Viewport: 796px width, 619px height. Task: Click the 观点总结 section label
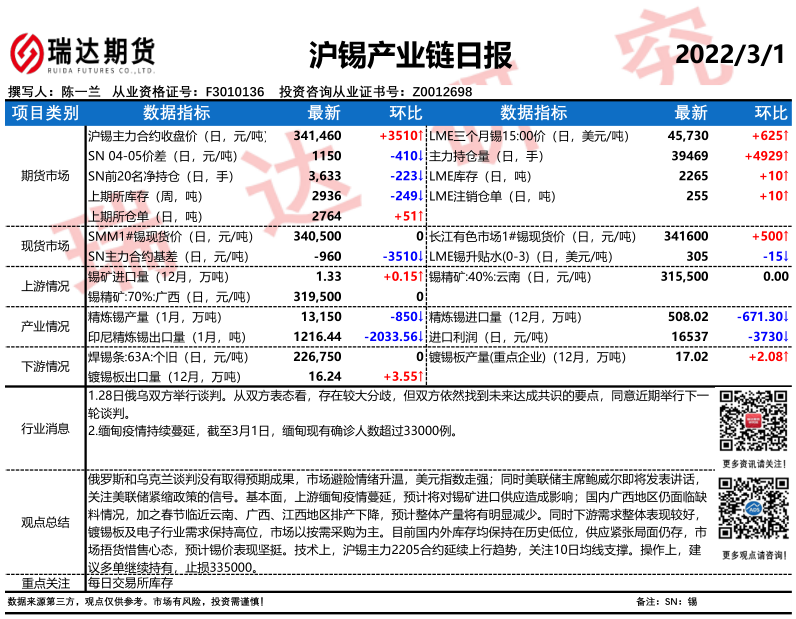point(44,521)
